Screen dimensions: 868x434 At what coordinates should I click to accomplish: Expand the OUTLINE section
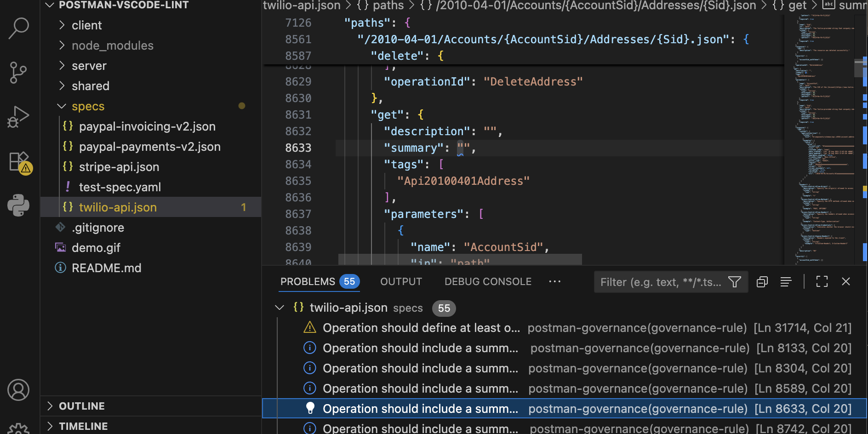pos(82,406)
